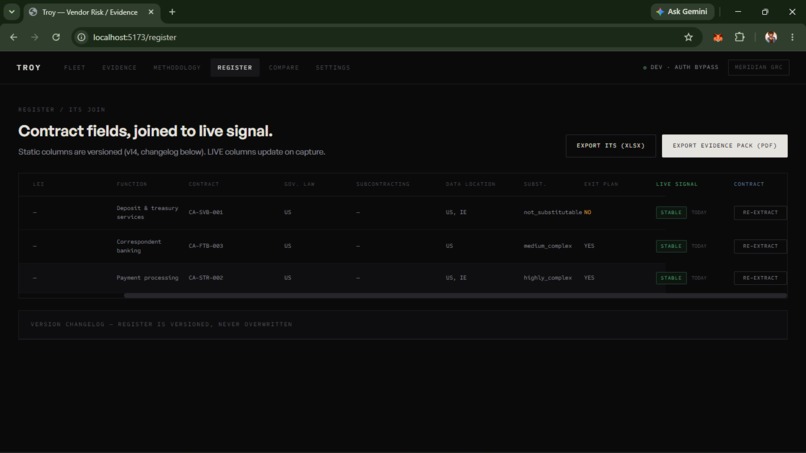Open a new browser tab
Screen dimensions: 806x453
pos(172,12)
